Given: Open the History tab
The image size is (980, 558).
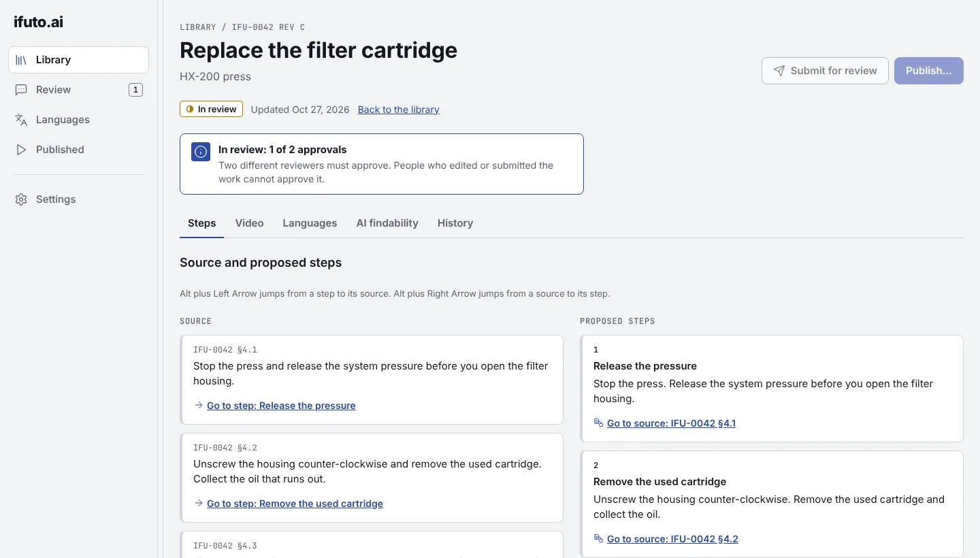Looking at the screenshot, I should tap(455, 223).
